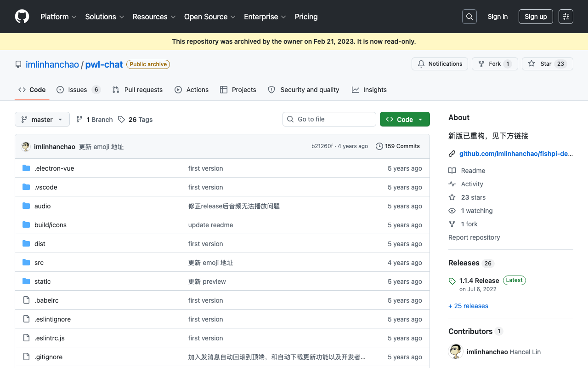This screenshot has height=368, width=588.
Task: Switch to the Code tab
Action: [32, 90]
